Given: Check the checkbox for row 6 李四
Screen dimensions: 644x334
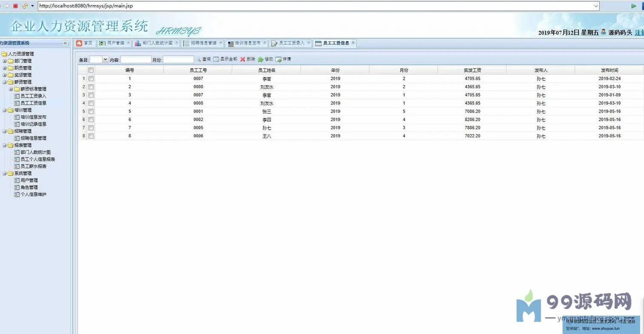Looking at the screenshot, I should pos(91,119).
